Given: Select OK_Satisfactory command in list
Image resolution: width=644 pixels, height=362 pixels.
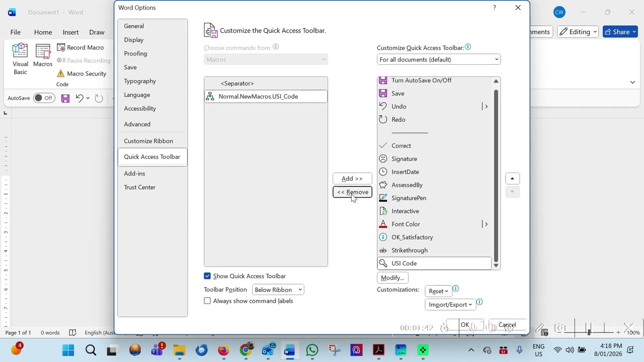Looking at the screenshot, I should 434,237.
